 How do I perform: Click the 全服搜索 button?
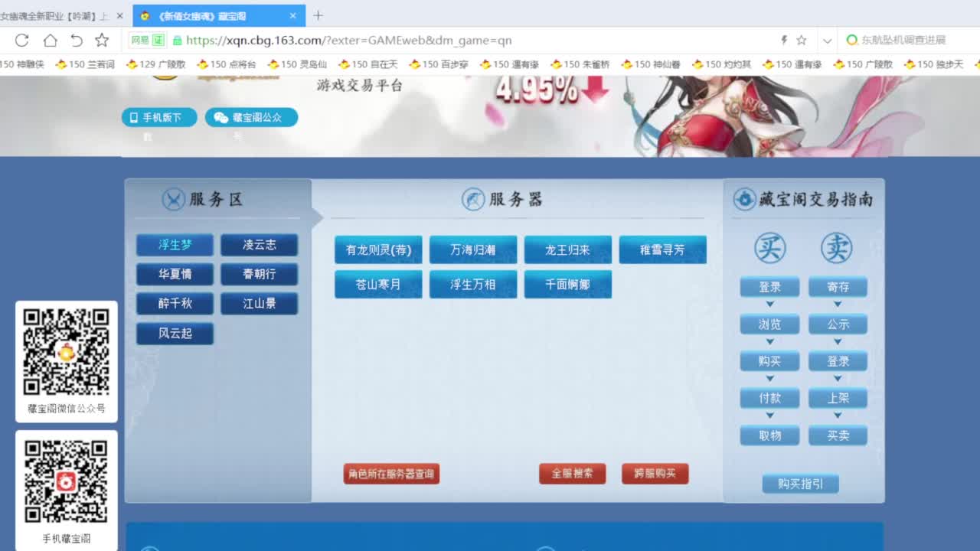(573, 474)
